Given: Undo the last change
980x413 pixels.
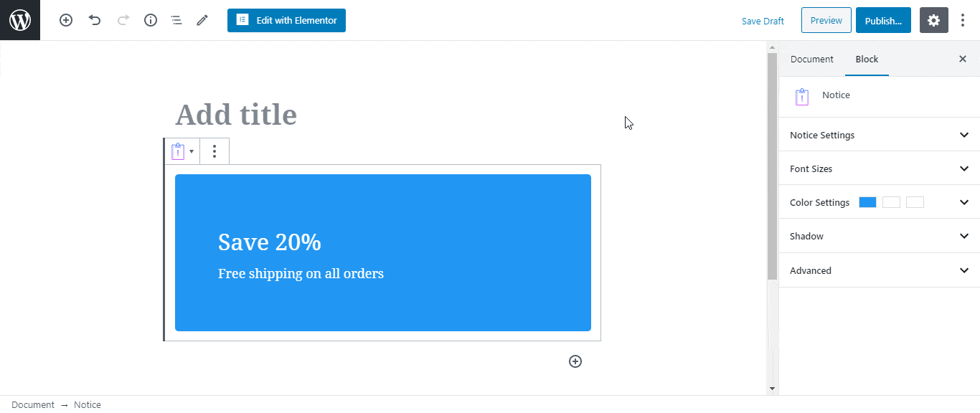Looking at the screenshot, I should [x=95, y=21].
